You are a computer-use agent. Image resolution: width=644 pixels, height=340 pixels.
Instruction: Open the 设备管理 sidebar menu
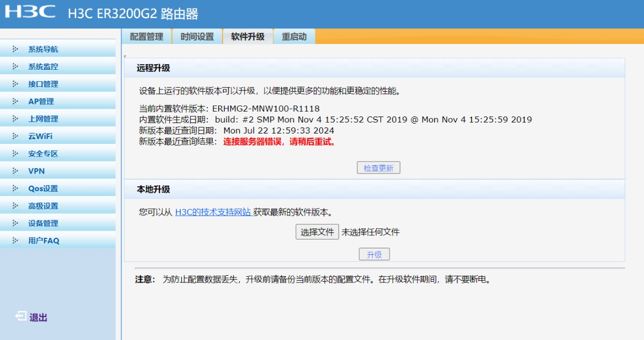(58, 223)
